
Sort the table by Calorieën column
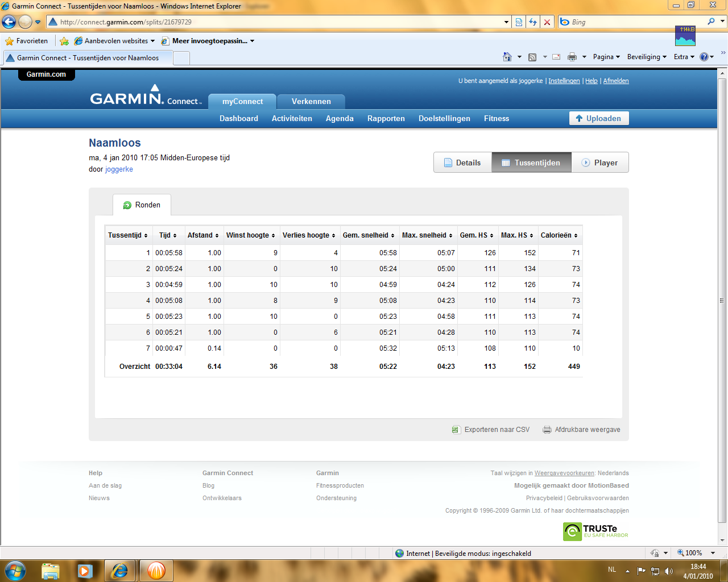pyautogui.click(x=559, y=235)
